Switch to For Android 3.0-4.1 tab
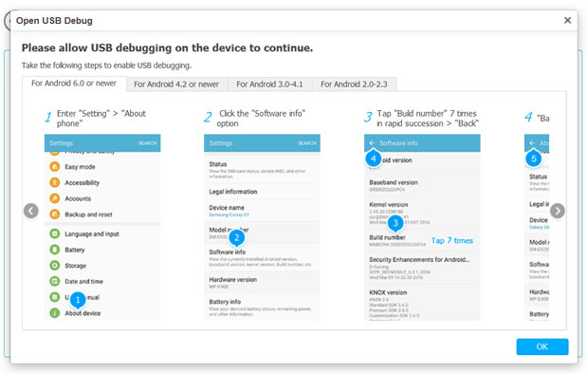588x374 pixels. click(269, 84)
